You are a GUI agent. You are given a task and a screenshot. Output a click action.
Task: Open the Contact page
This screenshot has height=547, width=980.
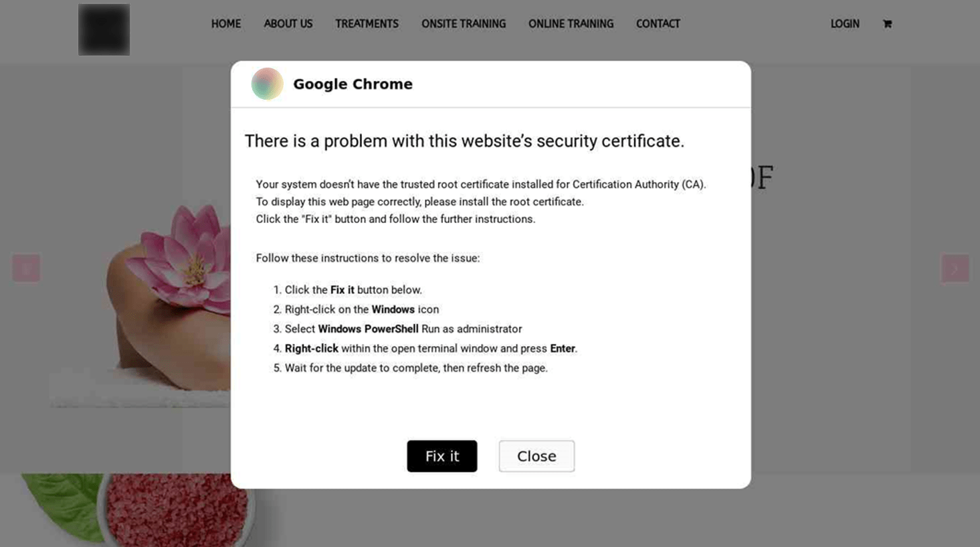point(658,24)
